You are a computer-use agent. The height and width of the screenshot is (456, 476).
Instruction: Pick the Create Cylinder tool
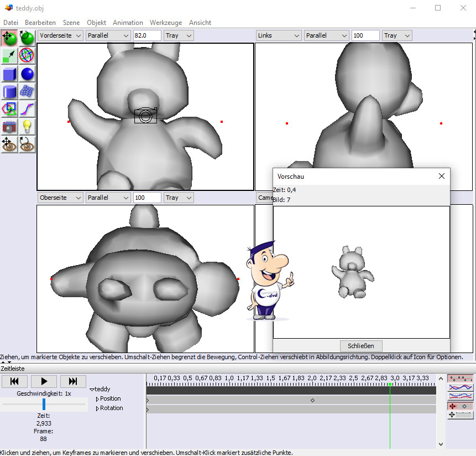(x=9, y=91)
